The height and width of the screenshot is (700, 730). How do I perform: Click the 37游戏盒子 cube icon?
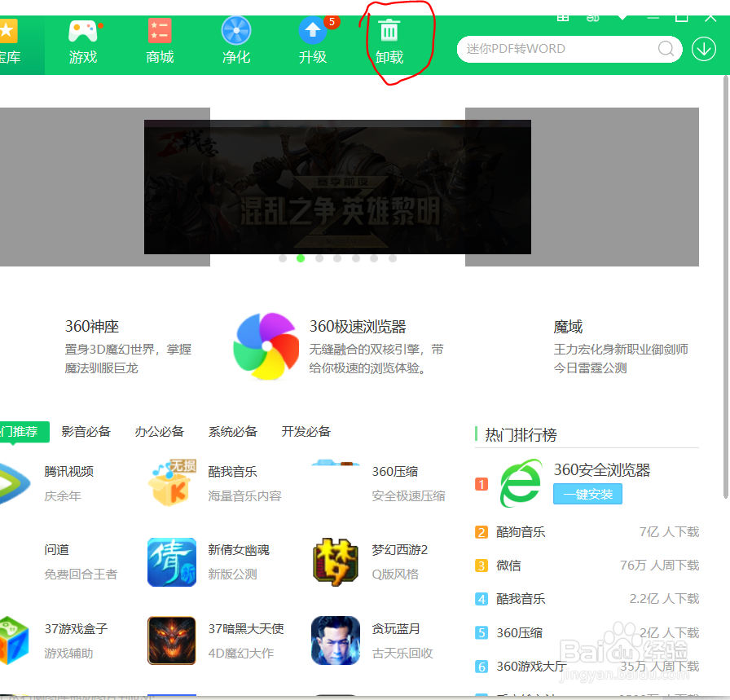click(14, 641)
